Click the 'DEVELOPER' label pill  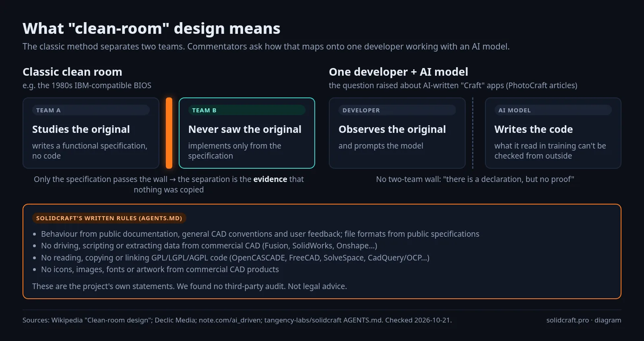(x=397, y=110)
